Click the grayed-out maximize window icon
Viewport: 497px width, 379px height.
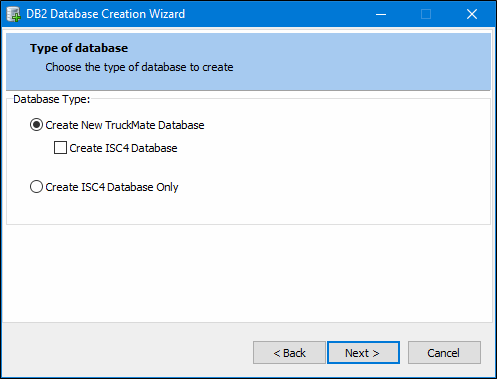coord(426,14)
